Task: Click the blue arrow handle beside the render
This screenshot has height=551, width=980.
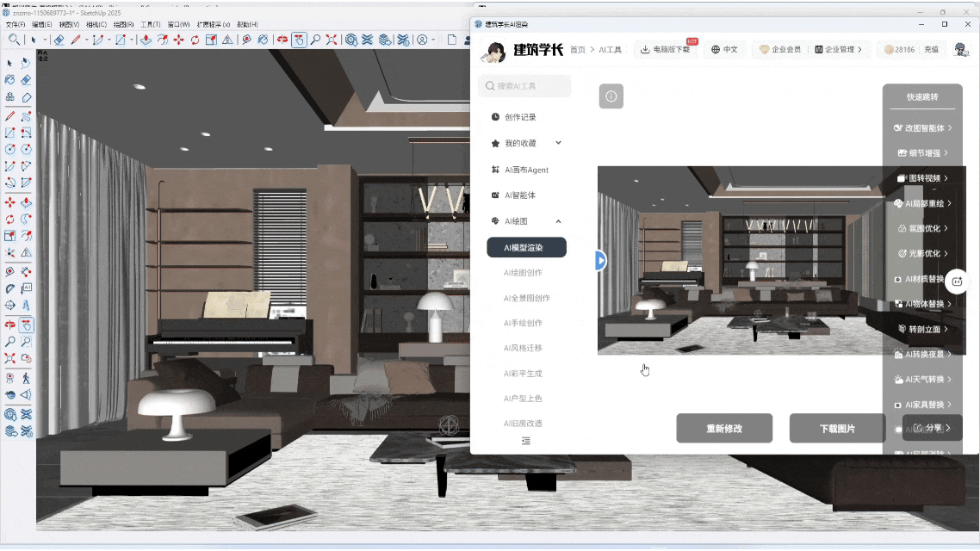Action: tap(600, 261)
